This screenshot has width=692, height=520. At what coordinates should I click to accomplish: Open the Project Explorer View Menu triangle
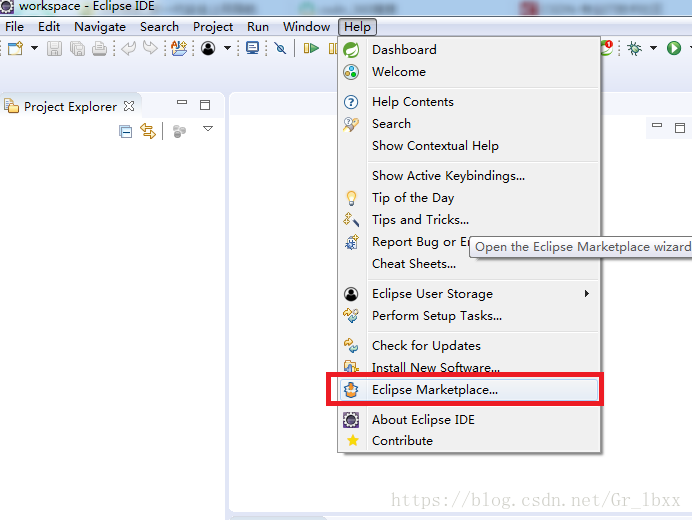point(208,128)
